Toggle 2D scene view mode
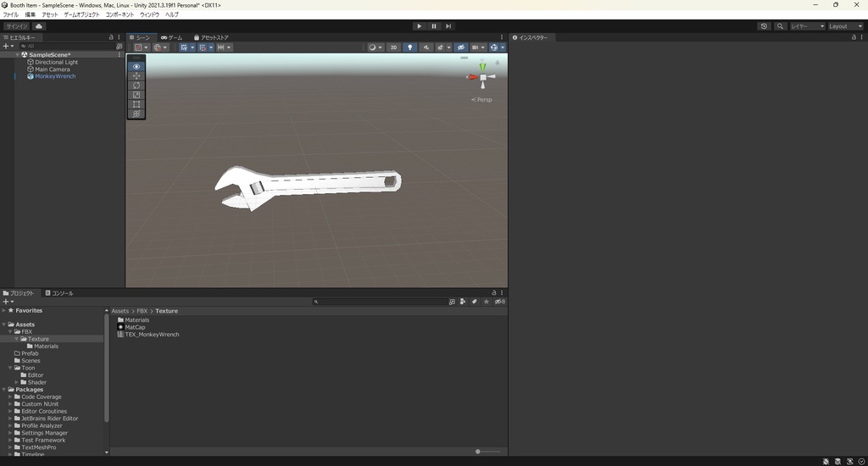This screenshot has width=868, height=466. pos(393,47)
